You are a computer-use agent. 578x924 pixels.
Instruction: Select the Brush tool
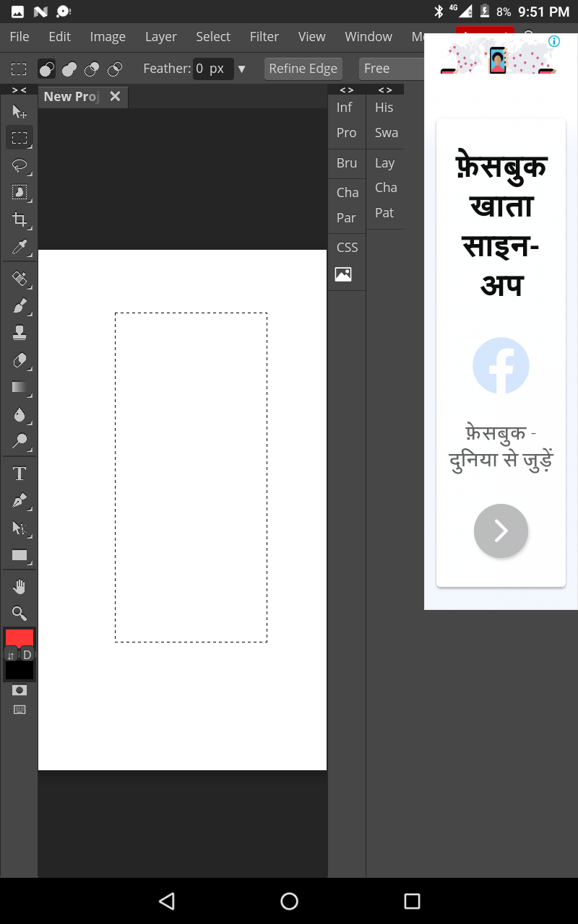[x=20, y=305]
